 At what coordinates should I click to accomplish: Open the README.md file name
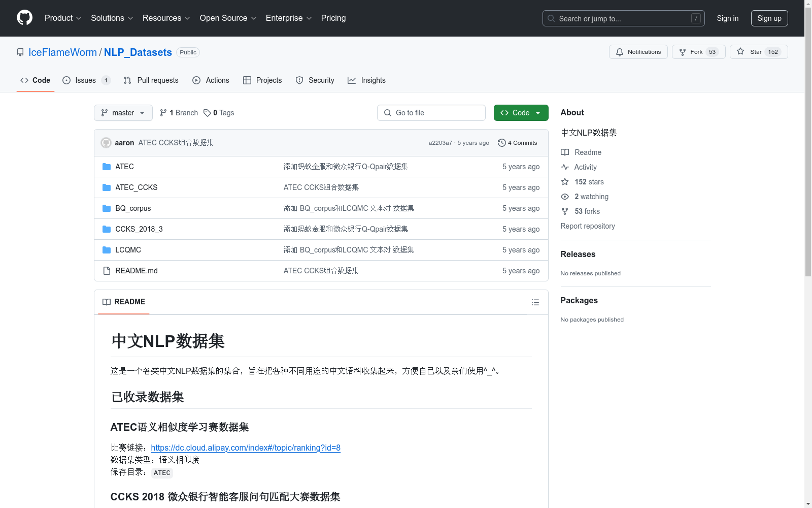click(x=137, y=271)
